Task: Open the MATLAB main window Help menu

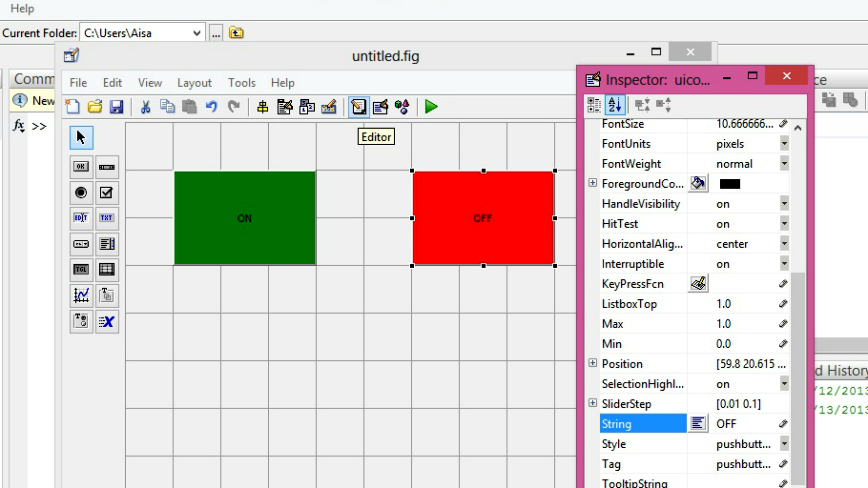Action: click(x=22, y=9)
